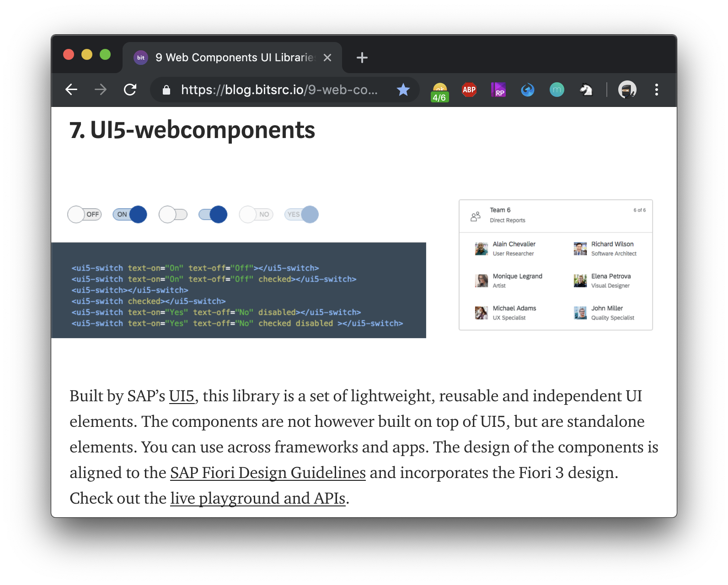Viewport: 728px width, 585px height.
Task: Open the green 4/6 extension badge
Action: point(439,92)
